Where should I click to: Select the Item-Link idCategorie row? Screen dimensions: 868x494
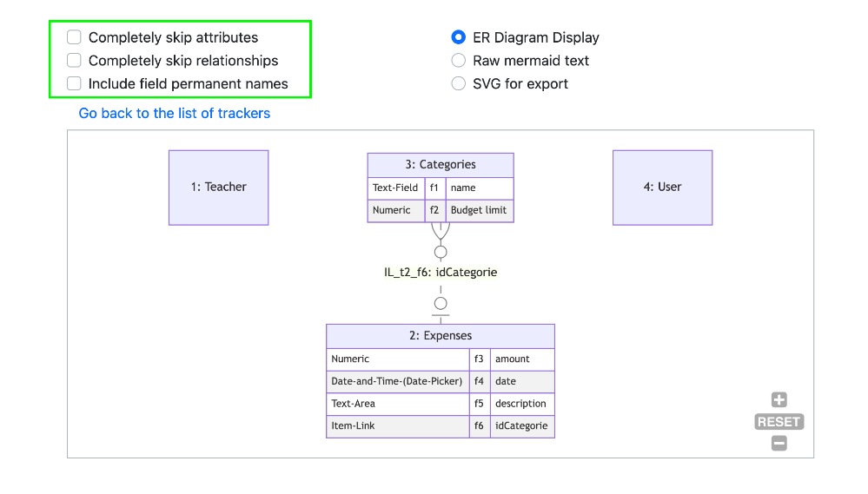pos(441,426)
